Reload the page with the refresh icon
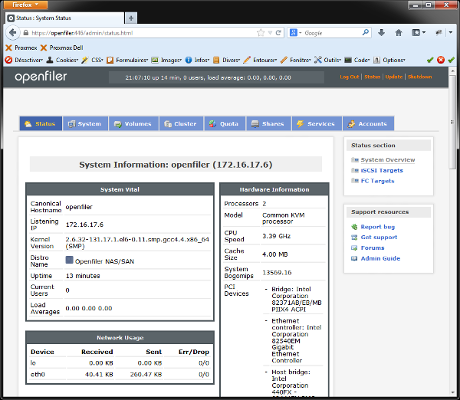Image resolution: width=460 pixels, height=400 pixels. click(278, 33)
